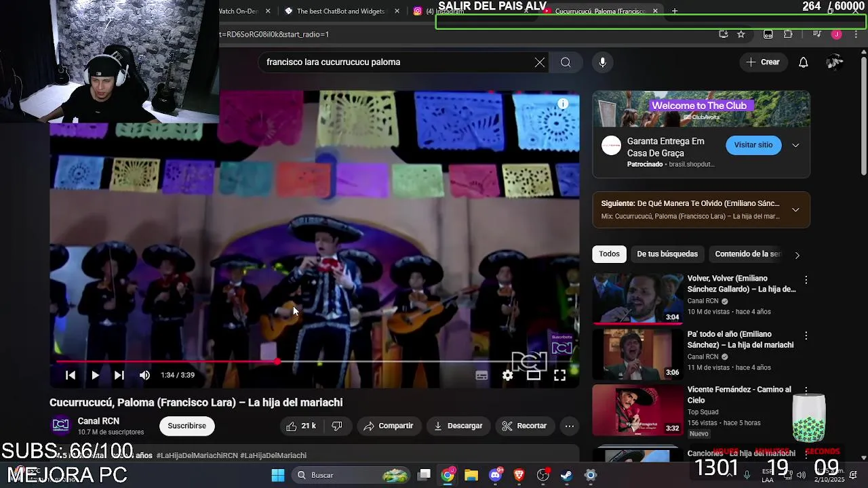868x488 pixels.
Task: Clear the YouTube search box text
Action: [x=540, y=62]
